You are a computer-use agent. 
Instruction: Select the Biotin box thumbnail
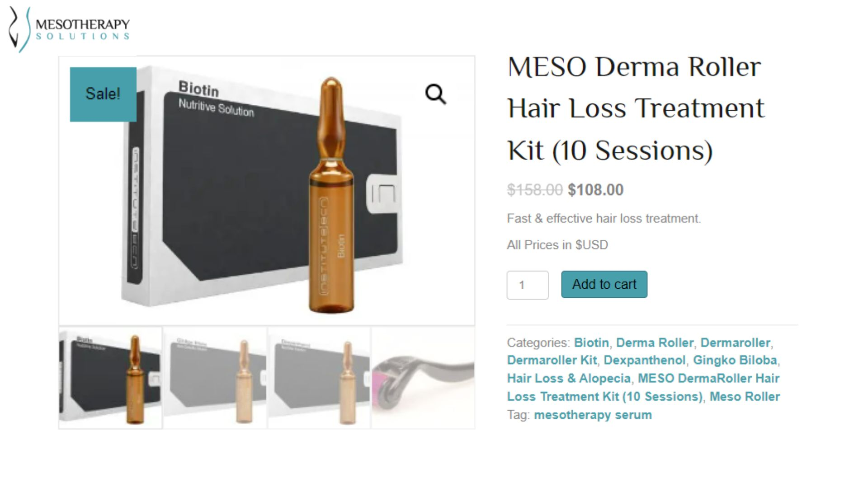click(x=110, y=378)
